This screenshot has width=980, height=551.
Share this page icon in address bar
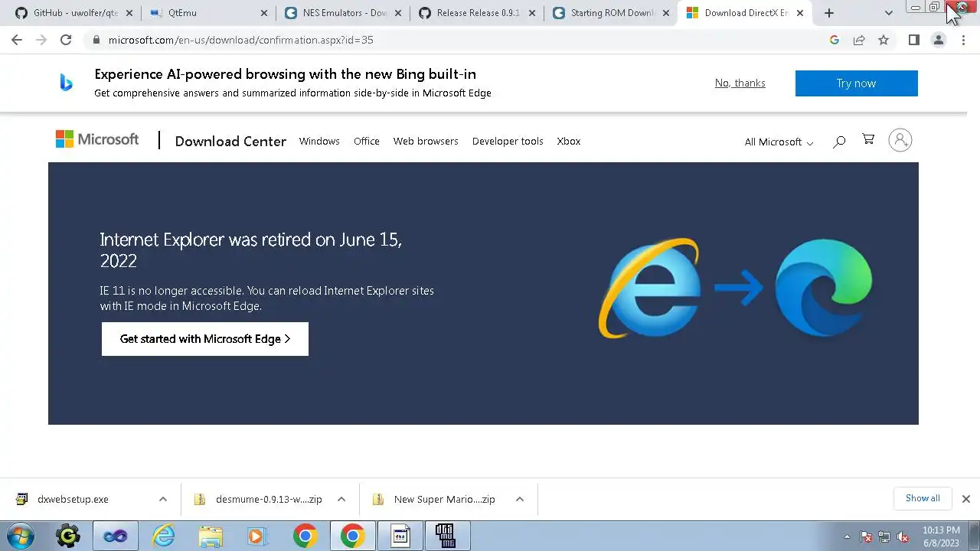click(859, 40)
